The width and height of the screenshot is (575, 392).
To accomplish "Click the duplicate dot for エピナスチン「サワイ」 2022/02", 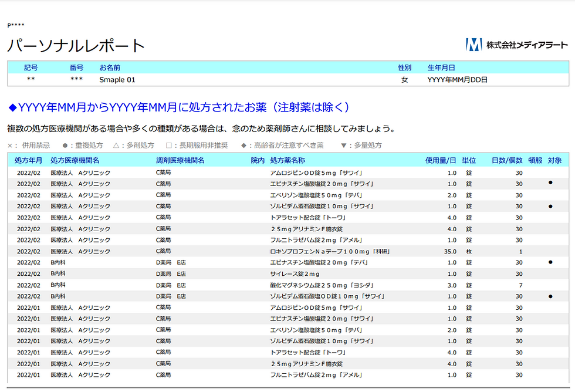I will point(550,183).
